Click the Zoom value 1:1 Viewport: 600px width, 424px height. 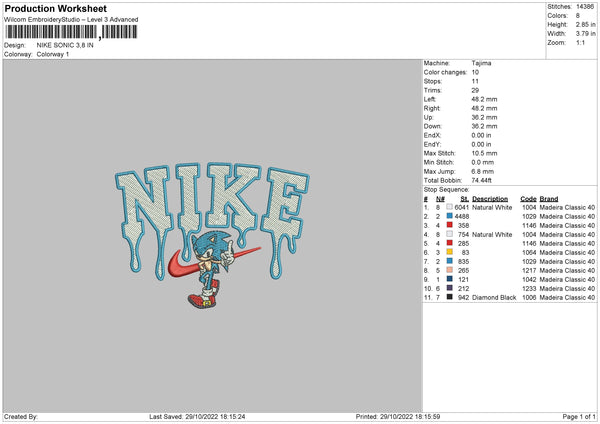pos(580,42)
